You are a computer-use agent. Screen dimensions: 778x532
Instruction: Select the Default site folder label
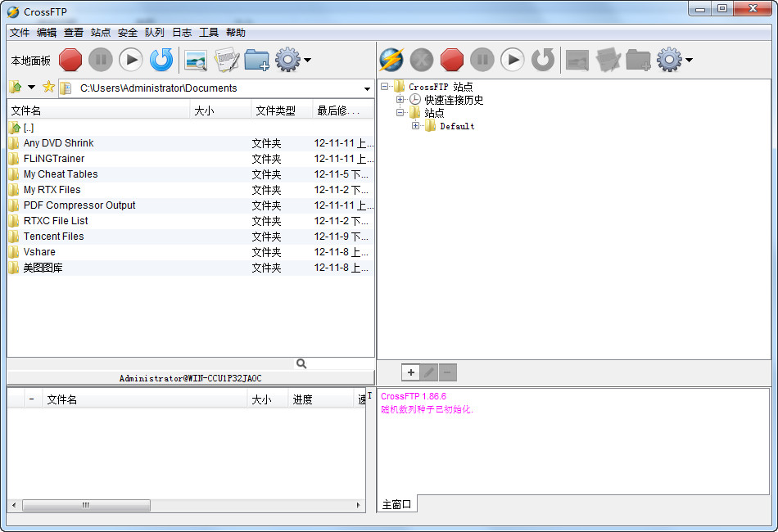click(x=457, y=126)
